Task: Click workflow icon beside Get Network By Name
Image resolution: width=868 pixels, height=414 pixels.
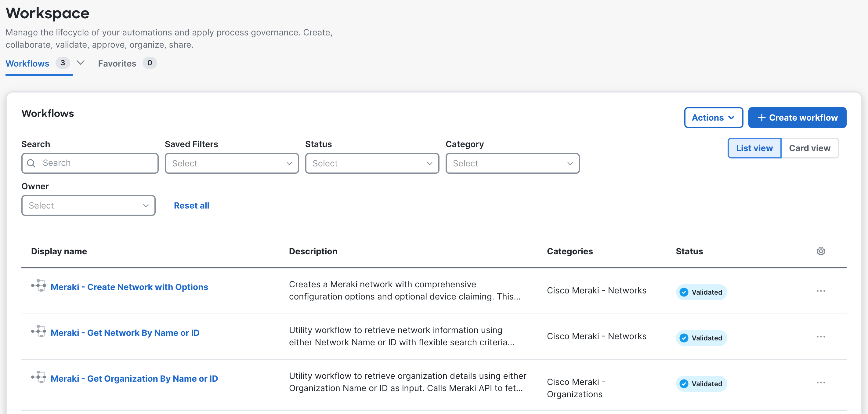Action: tap(39, 331)
